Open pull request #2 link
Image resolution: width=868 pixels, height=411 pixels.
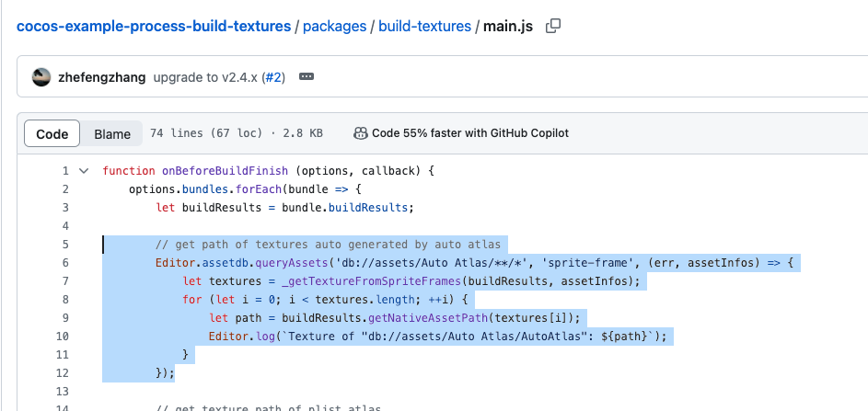tap(272, 77)
